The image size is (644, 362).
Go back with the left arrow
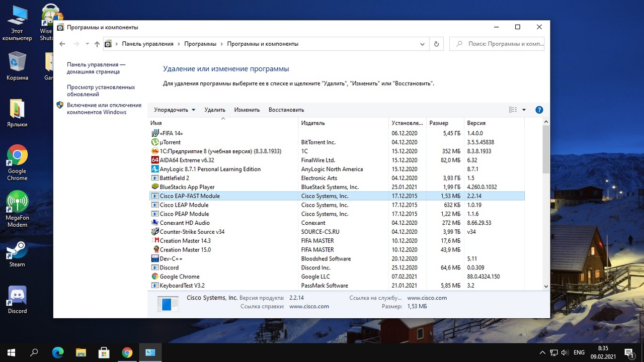(x=62, y=44)
